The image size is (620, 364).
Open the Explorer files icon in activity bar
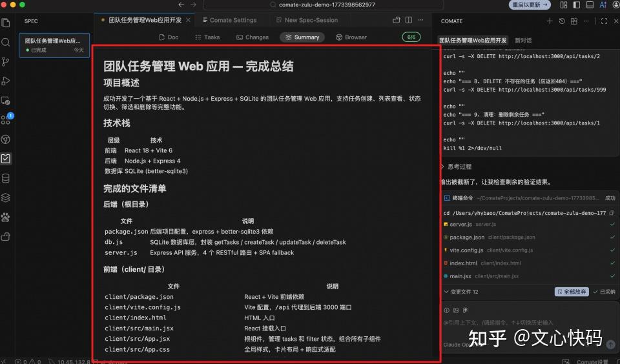coord(6,23)
